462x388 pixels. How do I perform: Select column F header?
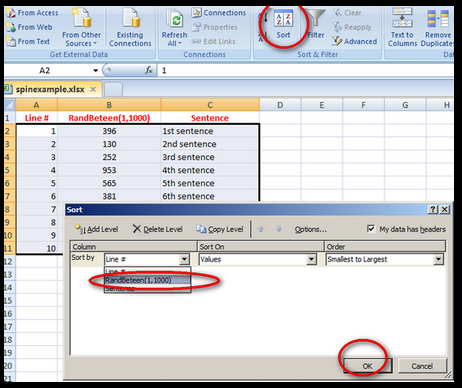coord(363,105)
